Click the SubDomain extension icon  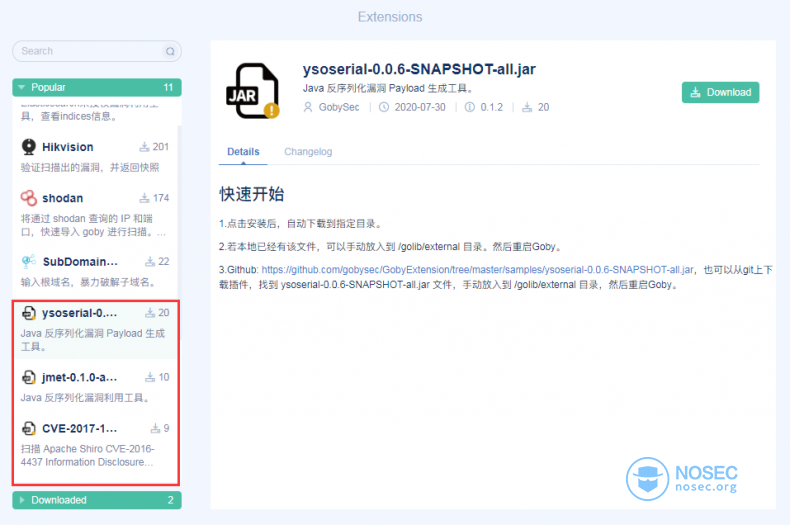(x=29, y=261)
